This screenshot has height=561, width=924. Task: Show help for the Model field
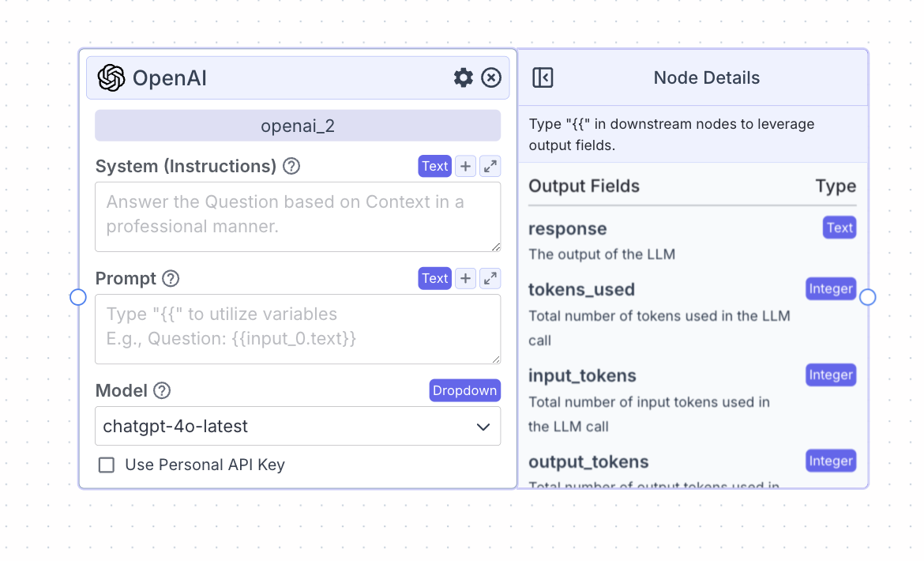[162, 390]
